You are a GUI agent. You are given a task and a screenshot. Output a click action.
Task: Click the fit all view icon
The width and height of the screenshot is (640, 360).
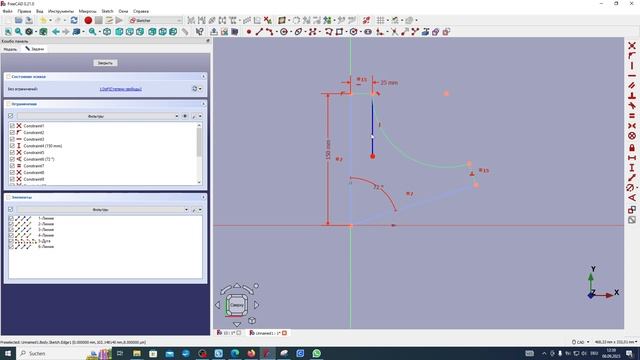[8, 31]
